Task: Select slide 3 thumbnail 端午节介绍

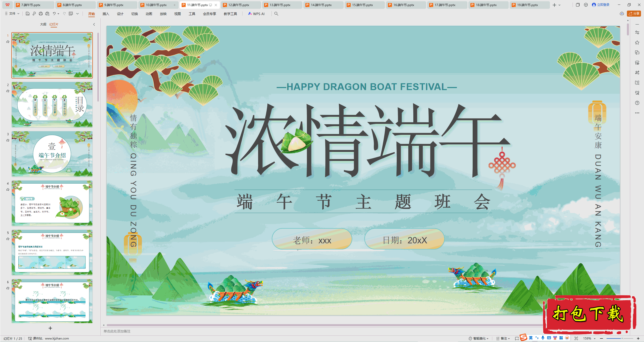Action: pyautogui.click(x=52, y=154)
